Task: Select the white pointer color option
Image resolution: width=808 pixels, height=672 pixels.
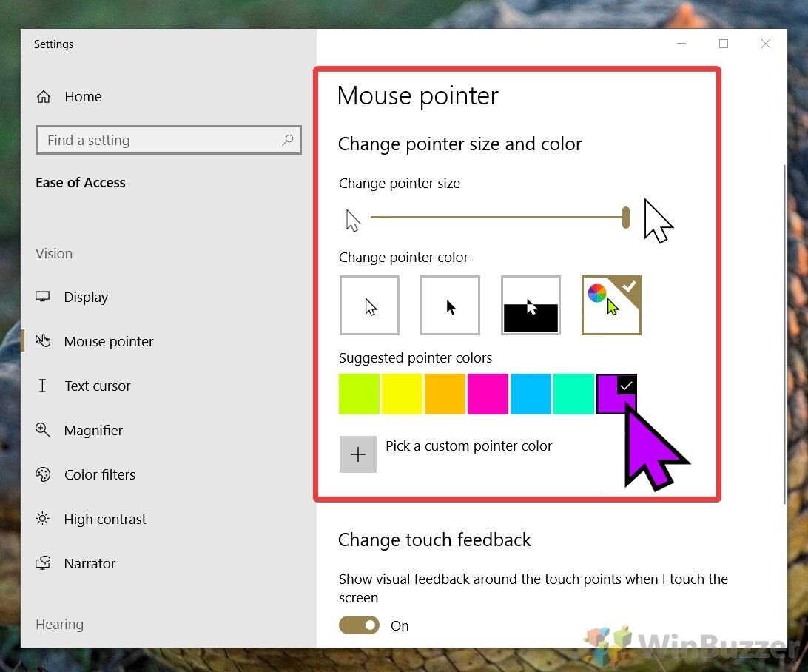Action: pos(370,306)
